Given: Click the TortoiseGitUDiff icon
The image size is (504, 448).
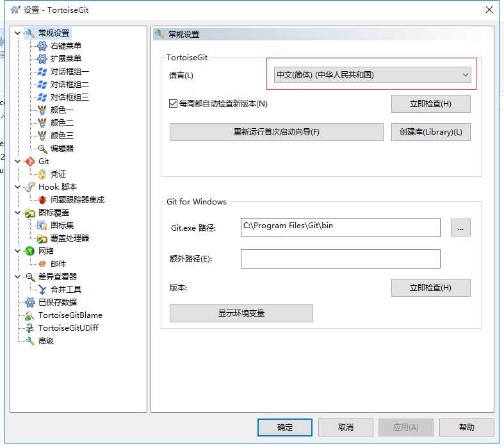Looking at the screenshot, I should (x=29, y=328).
